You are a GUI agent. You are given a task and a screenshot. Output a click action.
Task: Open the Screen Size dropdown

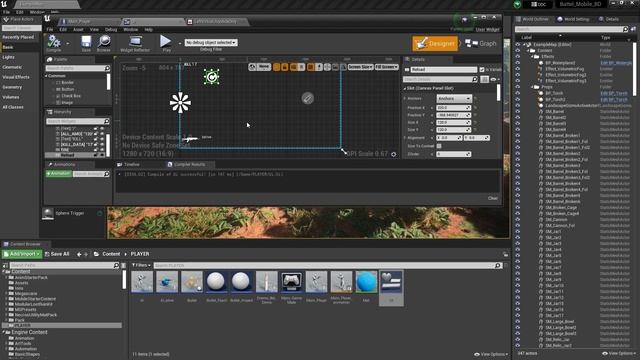click(360, 67)
